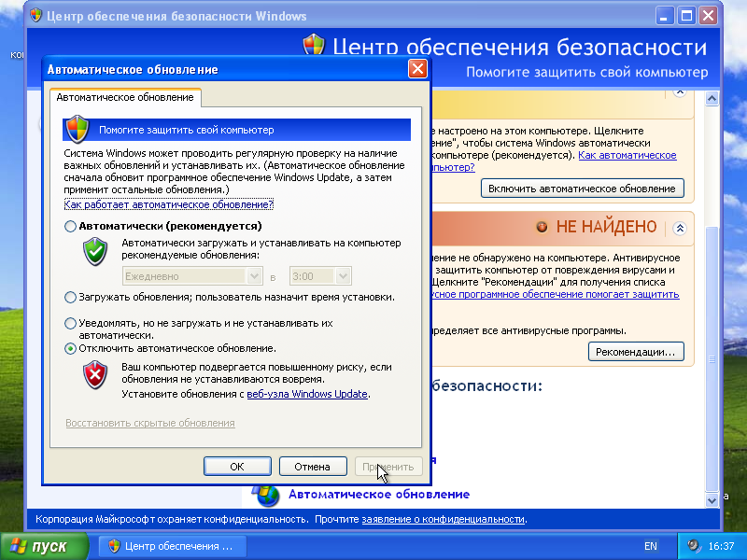The image size is (747, 560).
Task: Click the Рекомендации... button
Action: click(x=636, y=352)
